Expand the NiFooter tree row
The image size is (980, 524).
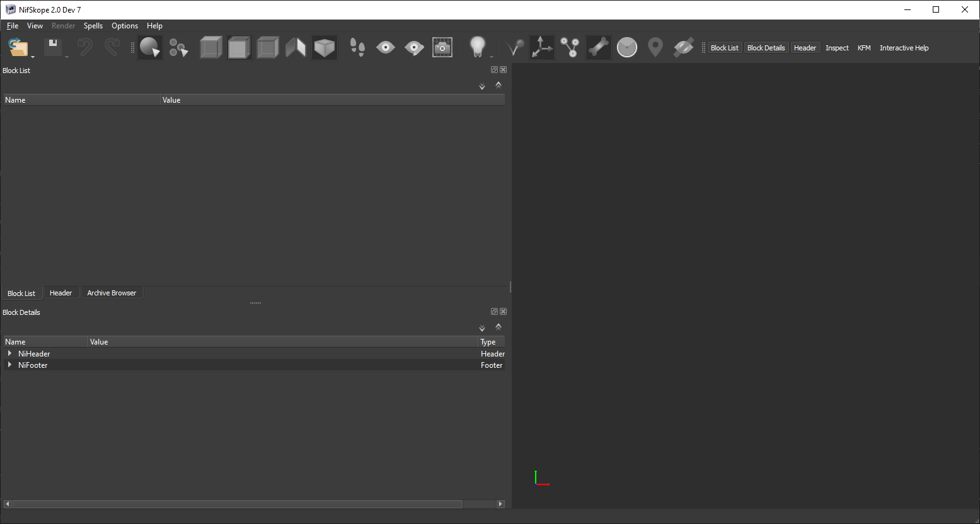9,365
